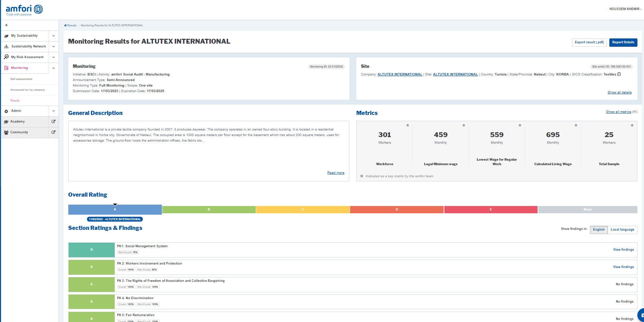644x322 pixels.
Task: Switch findings language to English
Action: point(599,230)
